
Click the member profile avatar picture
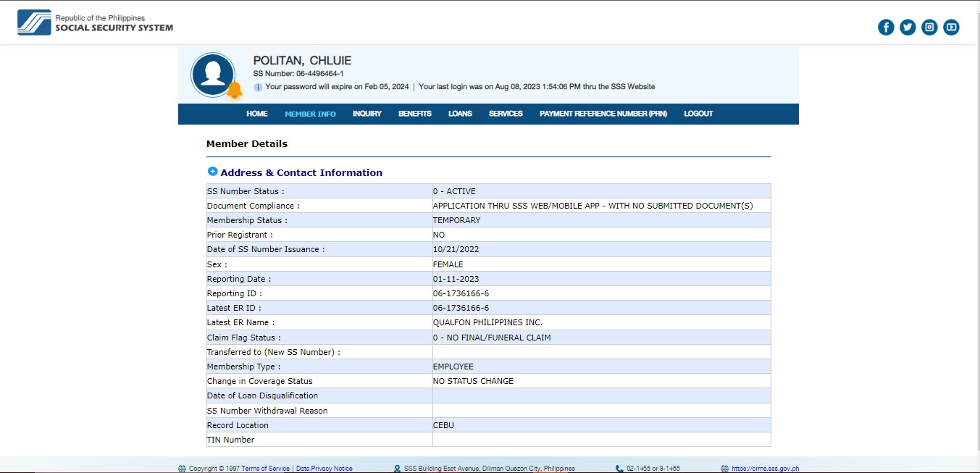(x=212, y=74)
